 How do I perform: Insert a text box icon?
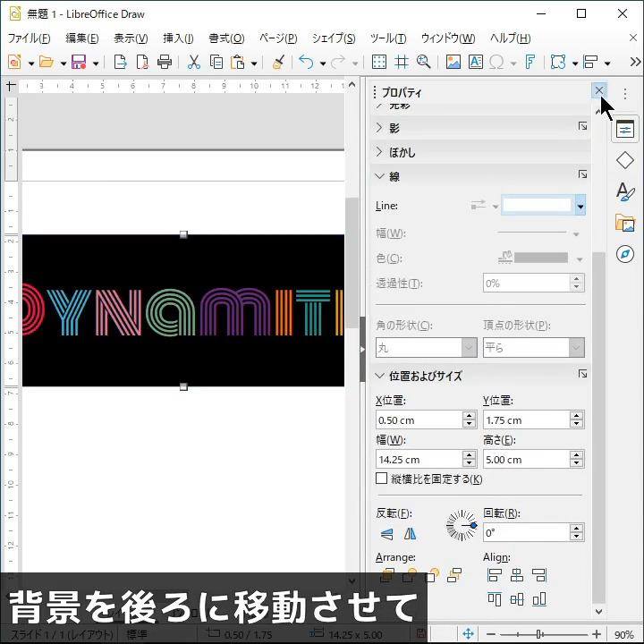coord(475,62)
